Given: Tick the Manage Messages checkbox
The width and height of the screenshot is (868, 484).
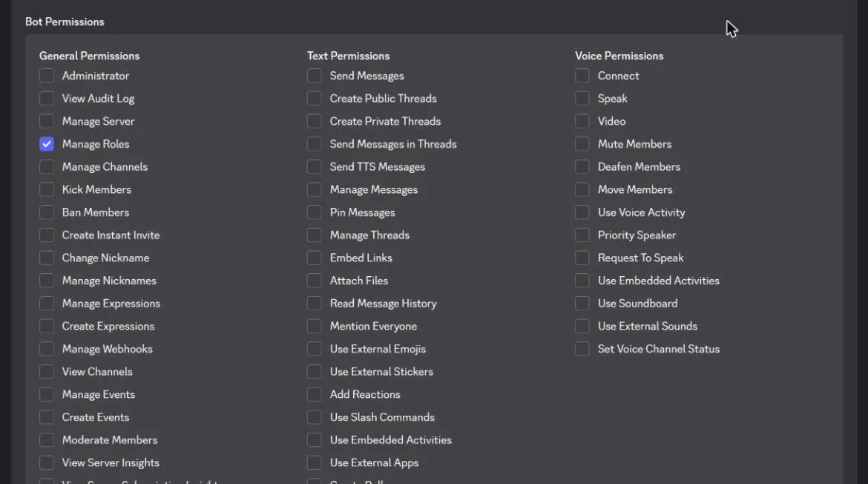Looking at the screenshot, I should click(x=314, y=189).
